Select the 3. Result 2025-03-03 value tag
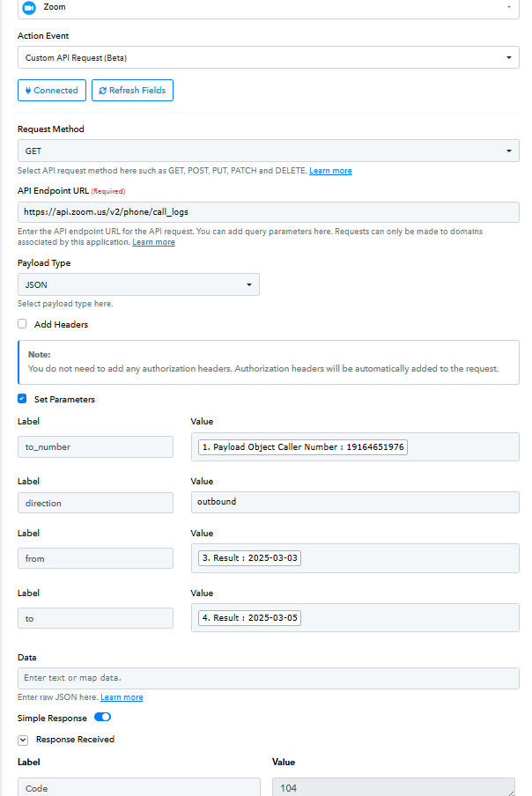 tap(249, 558)
